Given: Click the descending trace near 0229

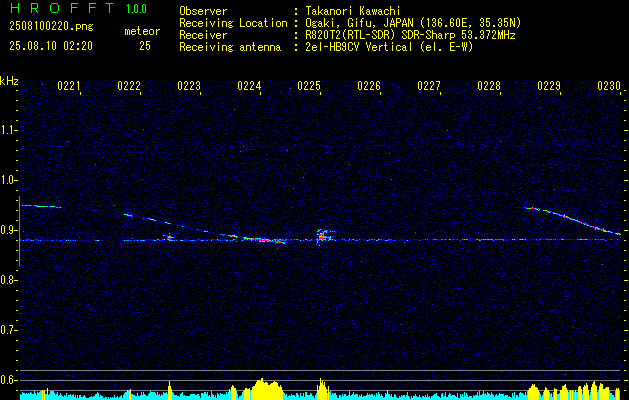Looking at the screenshot, I should tap(573, 219).
